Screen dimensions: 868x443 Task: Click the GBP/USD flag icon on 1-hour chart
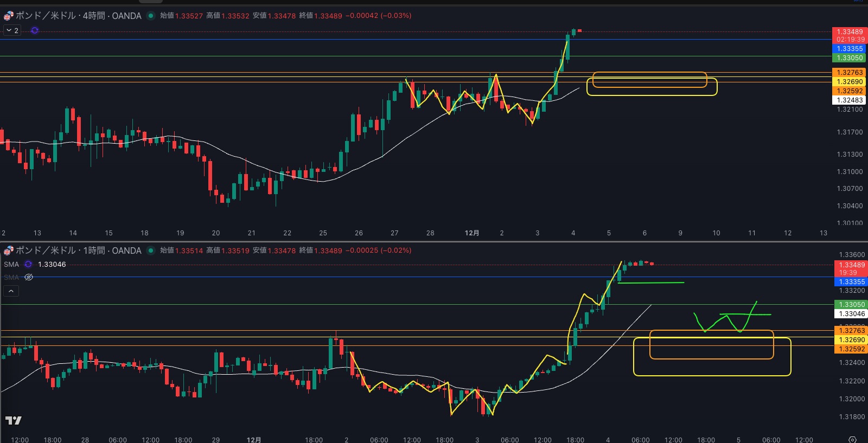click(x=8, y=251)
